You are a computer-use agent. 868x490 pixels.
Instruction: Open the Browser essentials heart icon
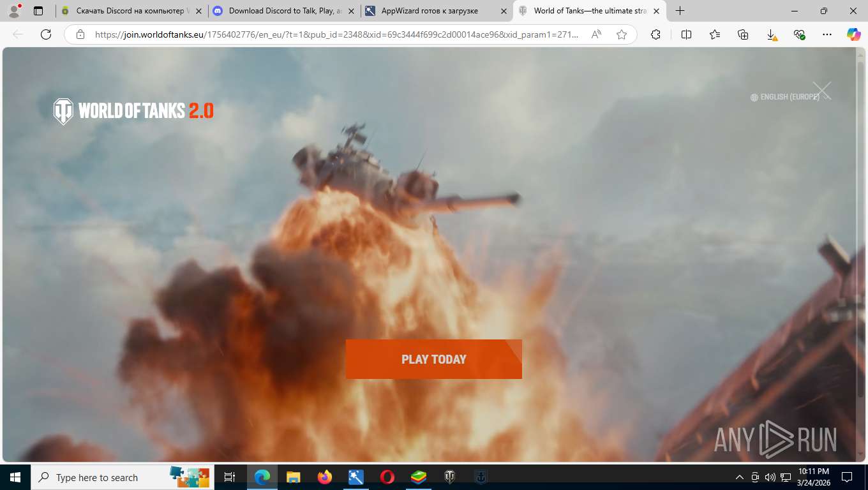coord(799,34)
